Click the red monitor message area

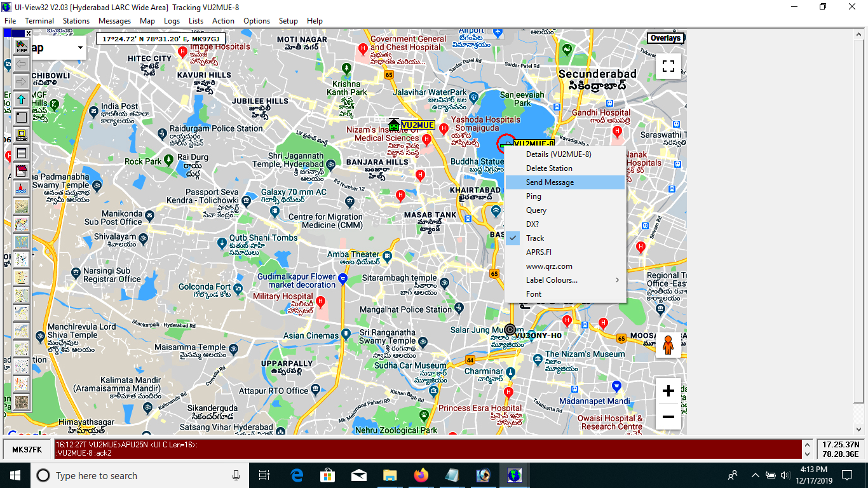[428, 449]
